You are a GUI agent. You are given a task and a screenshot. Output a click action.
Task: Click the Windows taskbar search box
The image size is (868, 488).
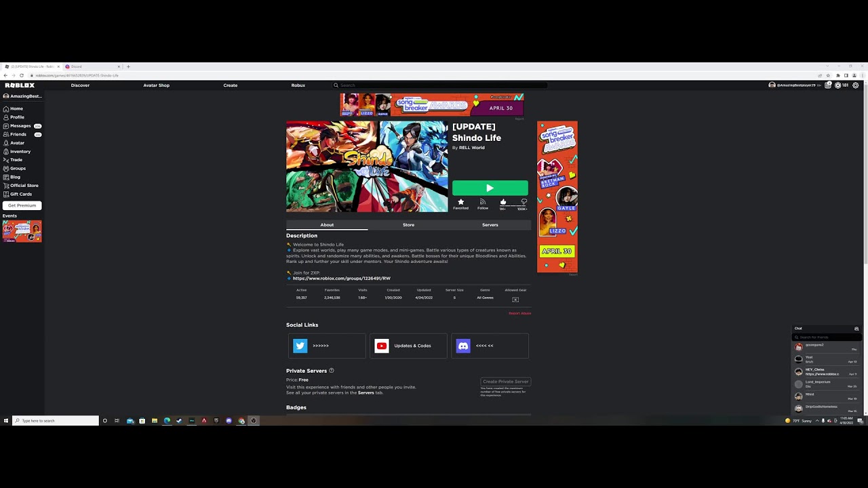click(x=56, y=421)
